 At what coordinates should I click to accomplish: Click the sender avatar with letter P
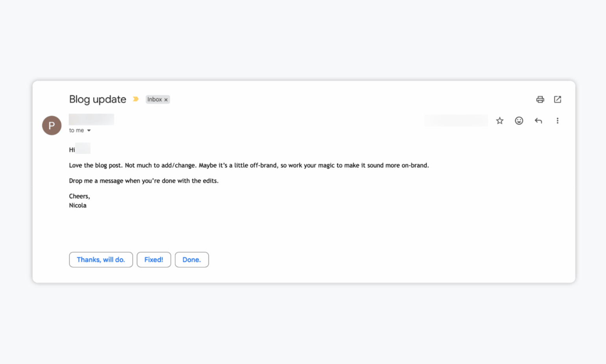[52, 126]
